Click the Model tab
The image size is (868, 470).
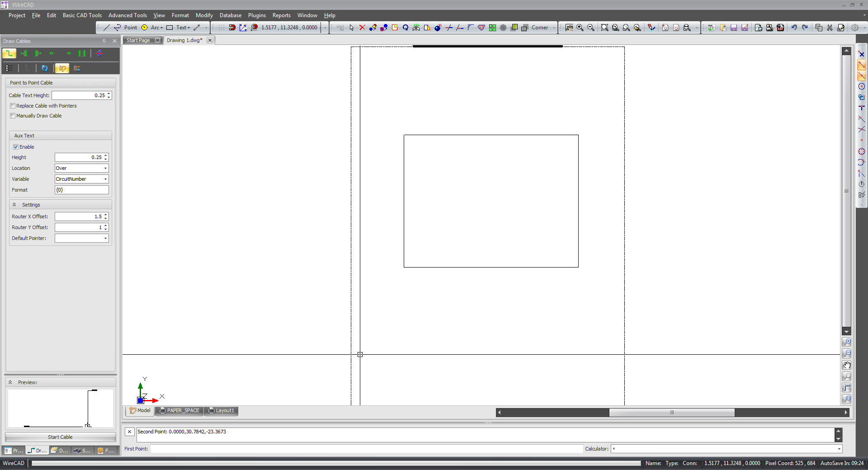[140, 410]
